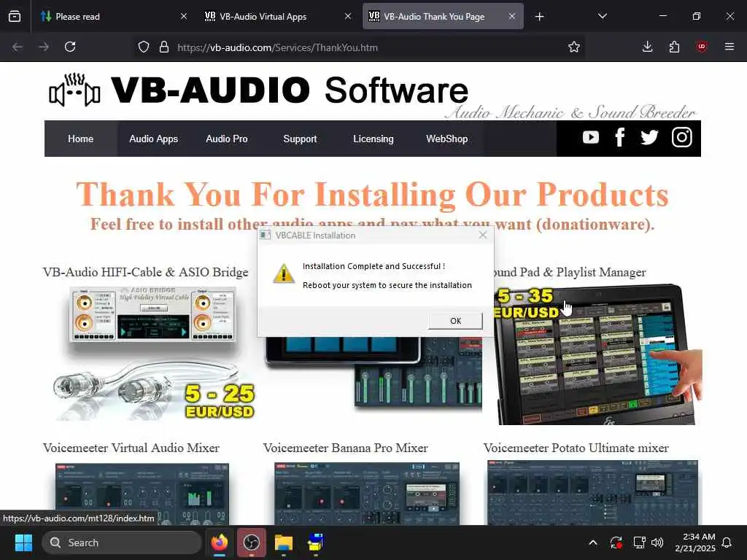This screenshot has height=560, width=747.
Task: Open the Firefox downloads panel
Action: coord(648,47)
